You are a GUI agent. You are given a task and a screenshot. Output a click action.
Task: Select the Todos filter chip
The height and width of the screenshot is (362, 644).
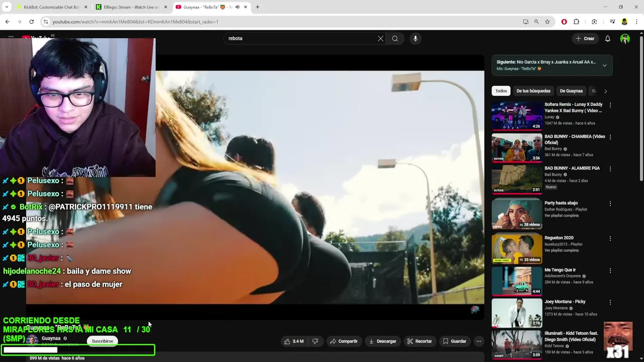click(x=501, y=91)
